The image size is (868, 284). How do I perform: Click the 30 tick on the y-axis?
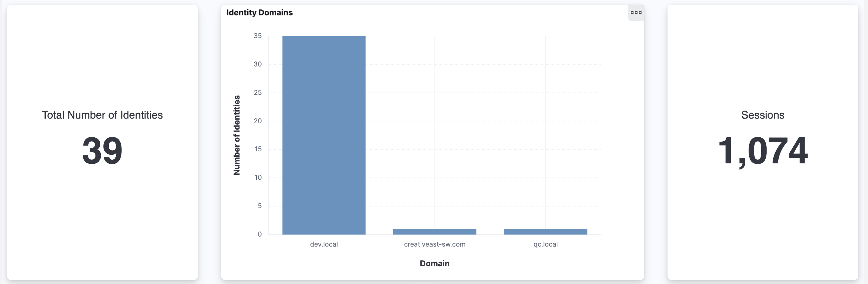coord(258,64)
